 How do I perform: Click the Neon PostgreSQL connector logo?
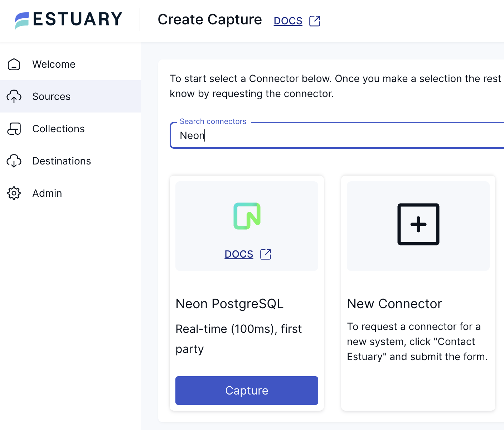point(247,215)
